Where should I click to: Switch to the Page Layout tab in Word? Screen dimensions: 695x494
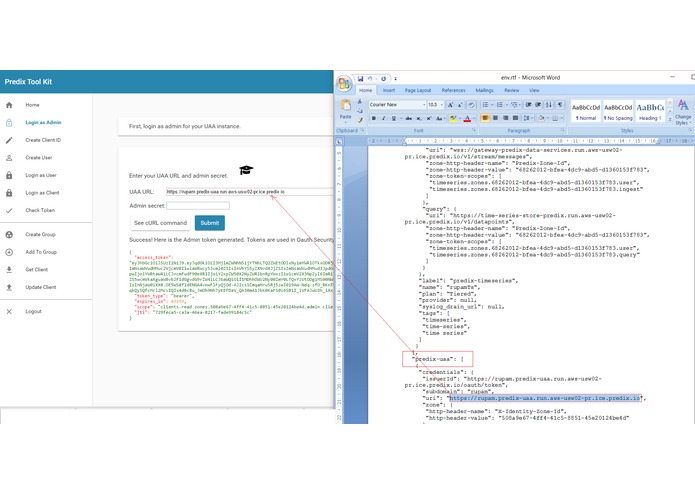[418, 90]
